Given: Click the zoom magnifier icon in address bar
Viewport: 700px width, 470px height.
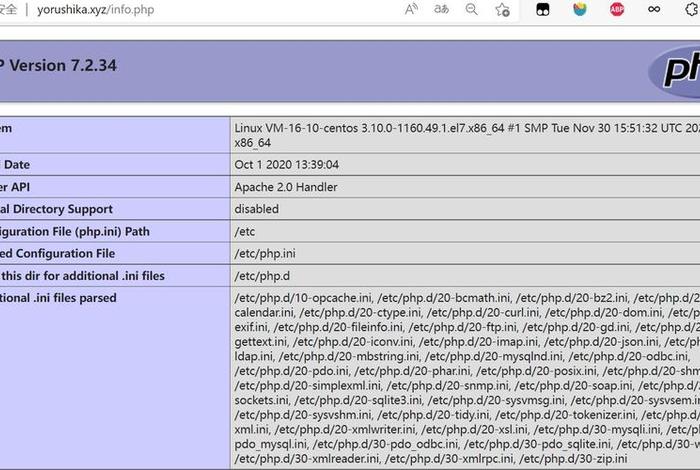Looking at the screenshot, I should (471, 9).
